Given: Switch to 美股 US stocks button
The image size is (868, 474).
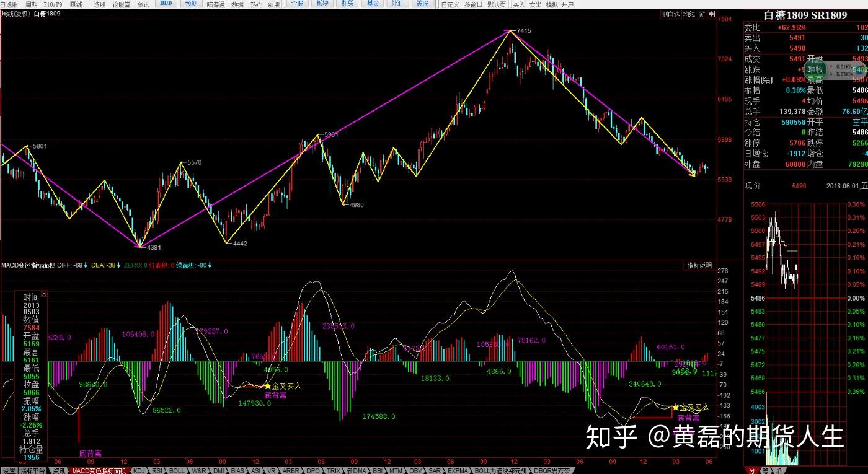Looking at the screenshot, I should pos(422,4).
